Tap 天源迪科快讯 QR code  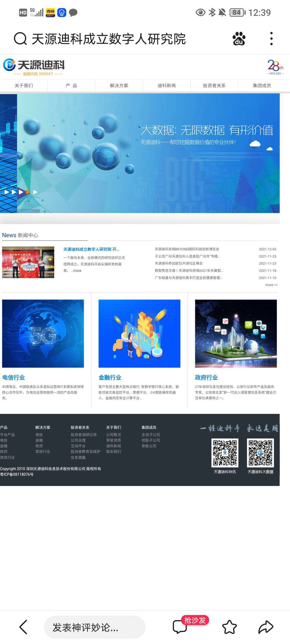[x=225, y=453]
